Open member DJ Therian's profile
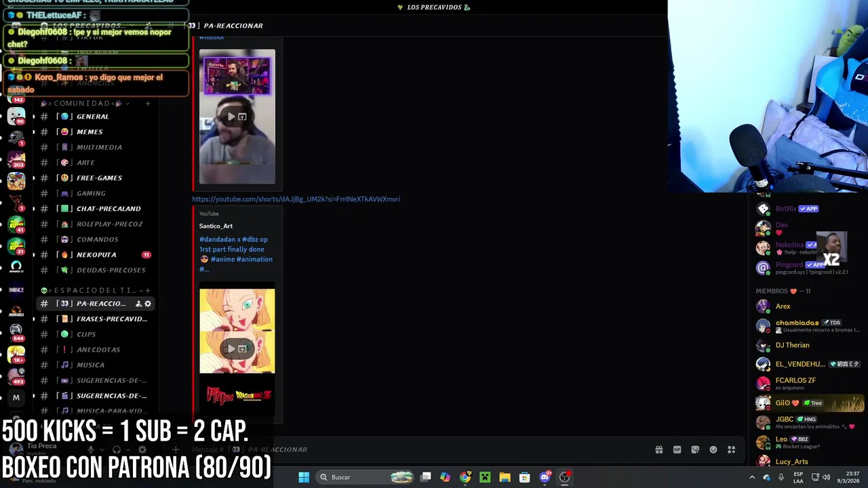 pos(807,345)
